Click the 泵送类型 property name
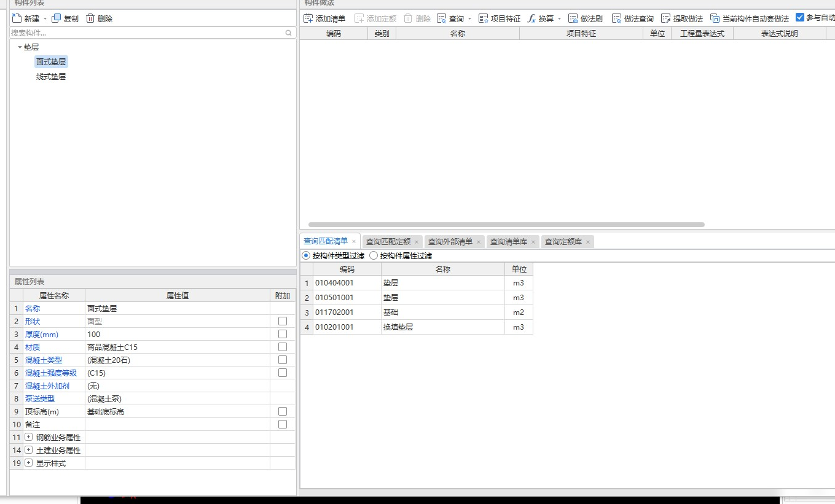This screenshot has height=504, width=835. 40,398
